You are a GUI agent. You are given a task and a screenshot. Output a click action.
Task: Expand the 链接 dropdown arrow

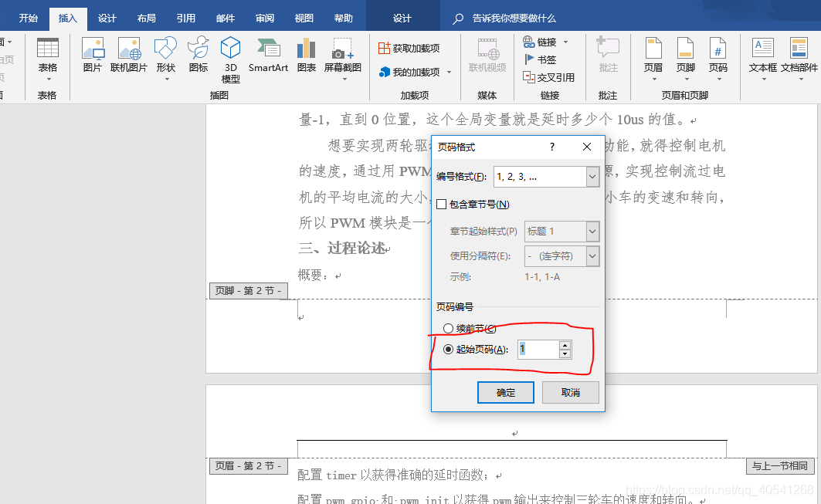[565, 42]
